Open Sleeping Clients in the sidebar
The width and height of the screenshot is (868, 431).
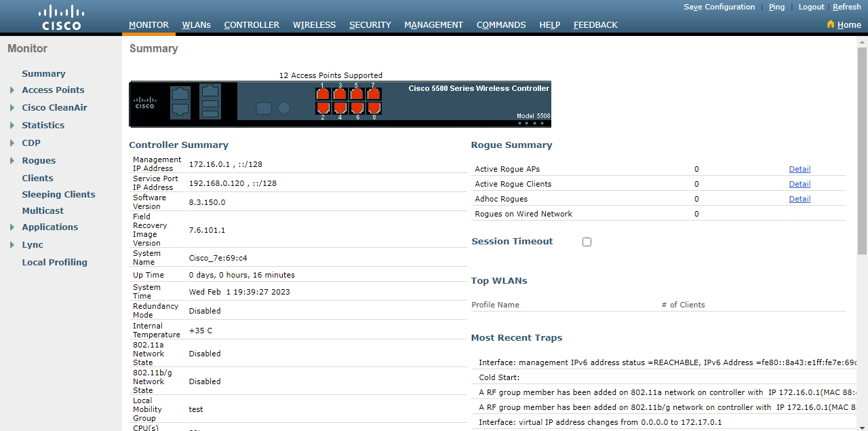[x=58, y=194]
